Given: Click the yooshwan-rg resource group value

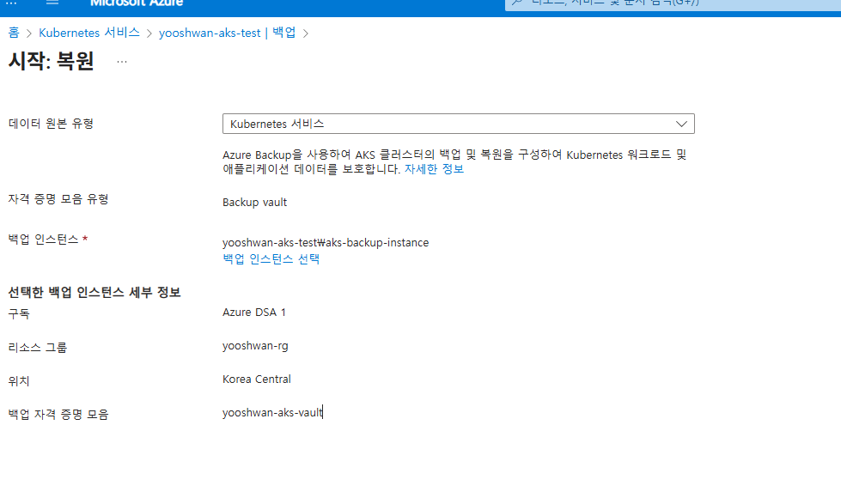Looking at the screenshot, I should pyautogui.click(x=255, y=346).
